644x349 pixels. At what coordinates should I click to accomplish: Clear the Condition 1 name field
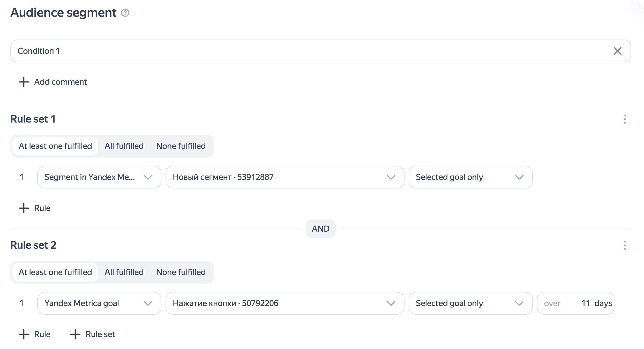[x=617, y=51]
